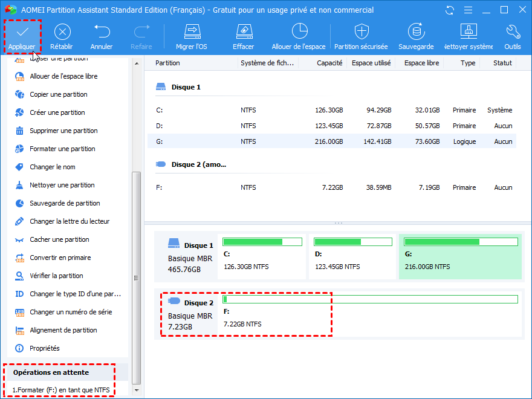
Task: Open the Migrer l'OS tool
Action: (192, 36)
